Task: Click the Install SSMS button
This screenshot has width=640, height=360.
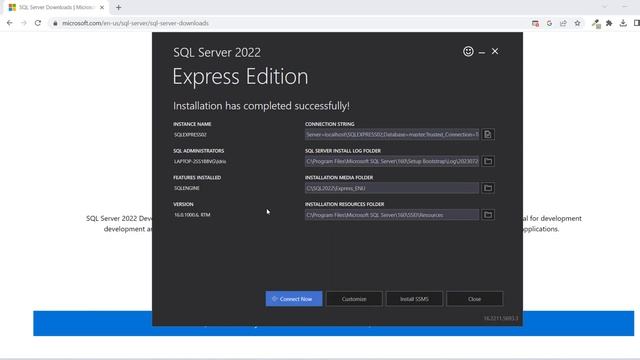Action: tap(414, 299)
